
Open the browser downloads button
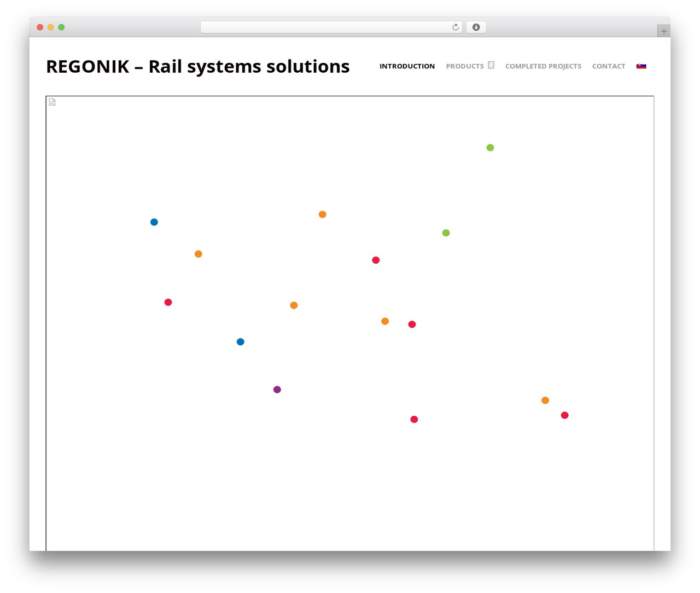[x=476, y=27]
